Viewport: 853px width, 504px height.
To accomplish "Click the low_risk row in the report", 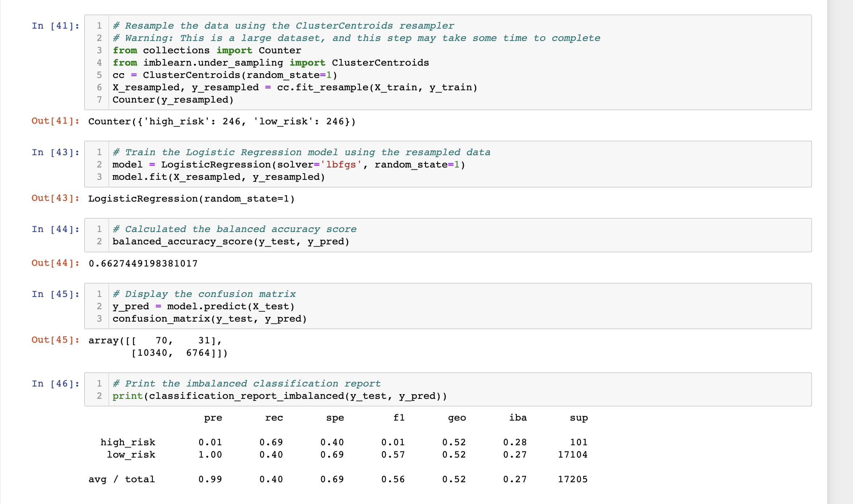I will point(131,454).
